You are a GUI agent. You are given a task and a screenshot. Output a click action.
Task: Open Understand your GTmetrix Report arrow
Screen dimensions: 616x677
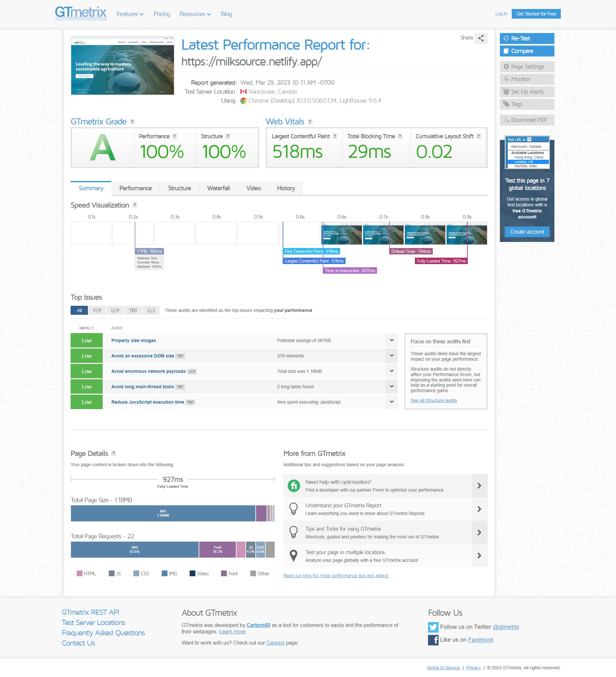479,509
